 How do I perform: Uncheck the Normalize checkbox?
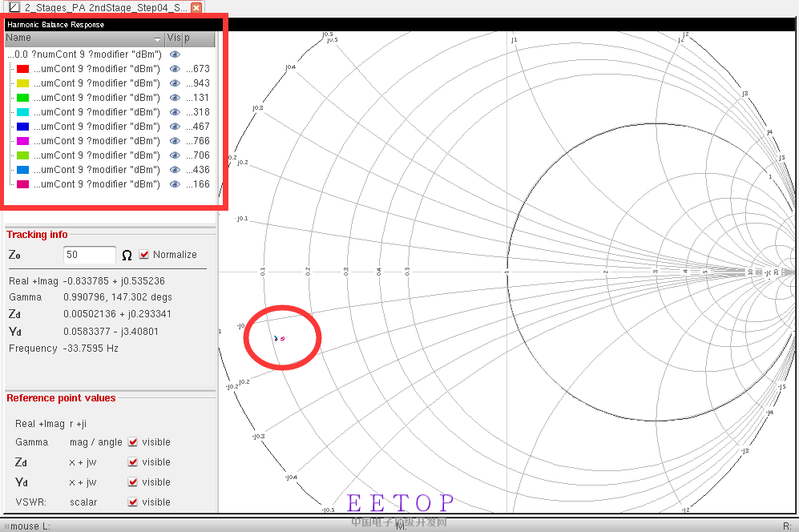click(x=144, y=254)
